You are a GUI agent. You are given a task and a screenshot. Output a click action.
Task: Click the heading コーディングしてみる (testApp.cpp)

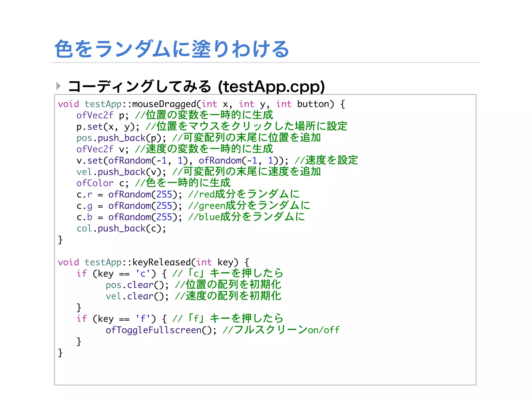[x=196, y=86]
